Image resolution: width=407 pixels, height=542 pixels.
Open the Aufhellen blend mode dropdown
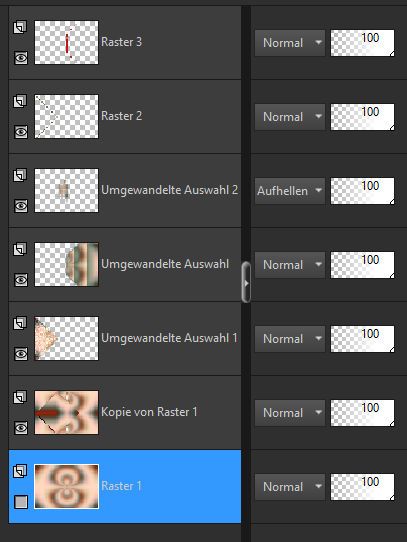(290, 191)
